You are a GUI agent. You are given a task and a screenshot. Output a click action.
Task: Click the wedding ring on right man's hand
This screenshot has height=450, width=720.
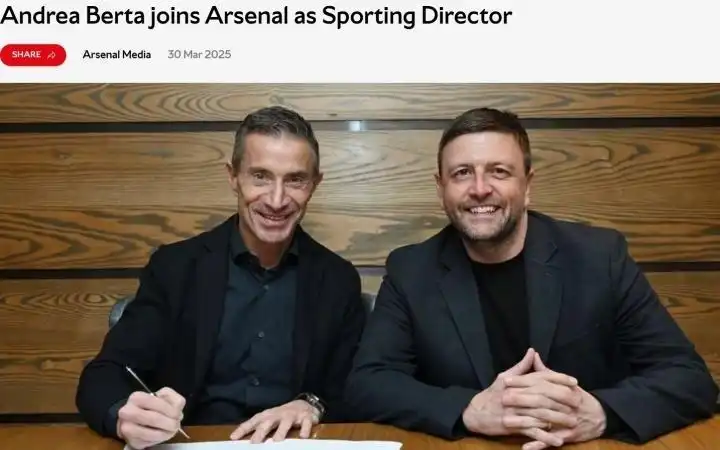(548, 426)
